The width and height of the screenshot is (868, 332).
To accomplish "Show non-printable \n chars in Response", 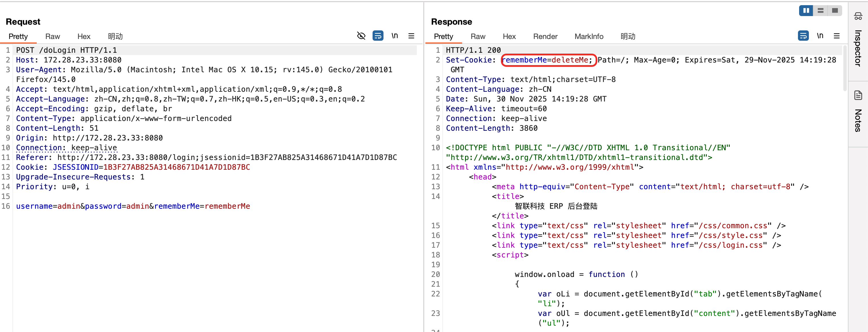I will 820,36.
